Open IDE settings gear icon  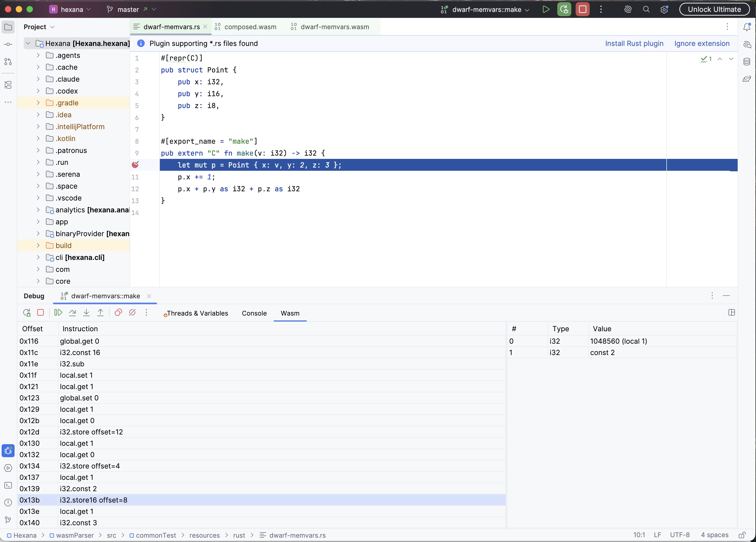(664, 9)
